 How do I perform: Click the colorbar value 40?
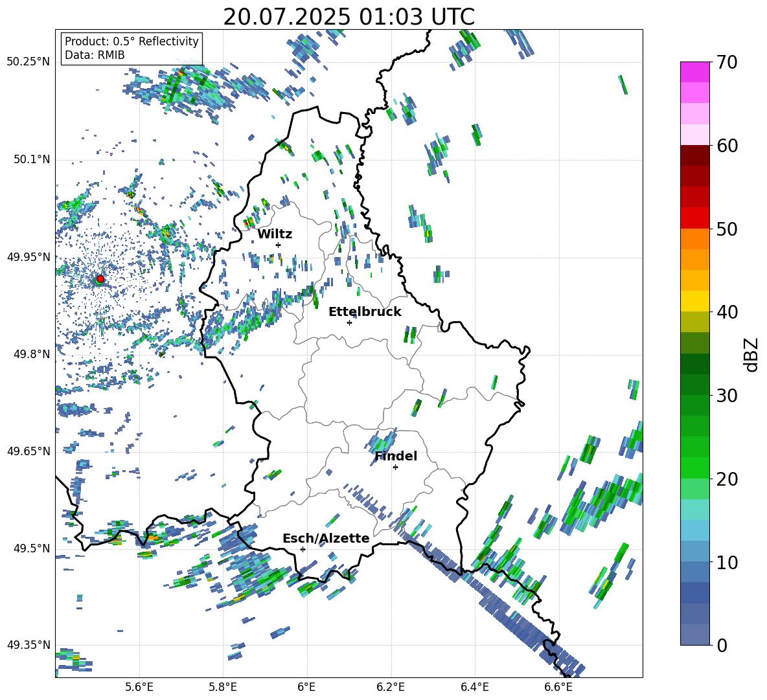tap(727, 312)
